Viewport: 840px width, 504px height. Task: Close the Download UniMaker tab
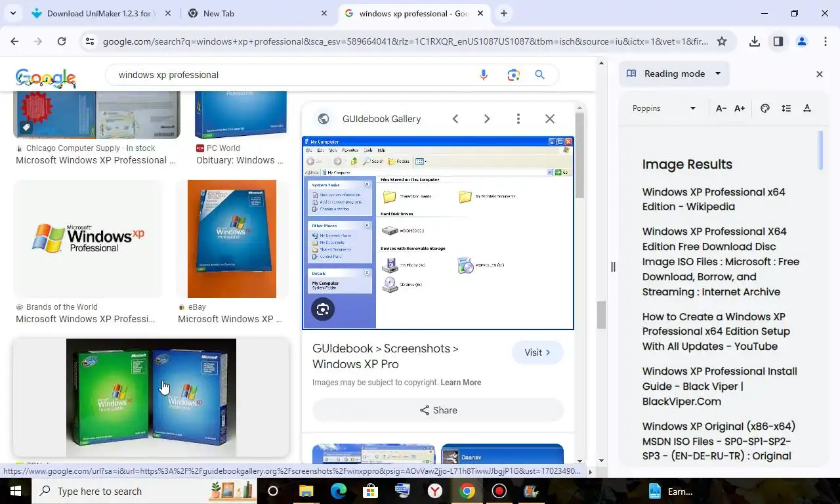point(168,13)
